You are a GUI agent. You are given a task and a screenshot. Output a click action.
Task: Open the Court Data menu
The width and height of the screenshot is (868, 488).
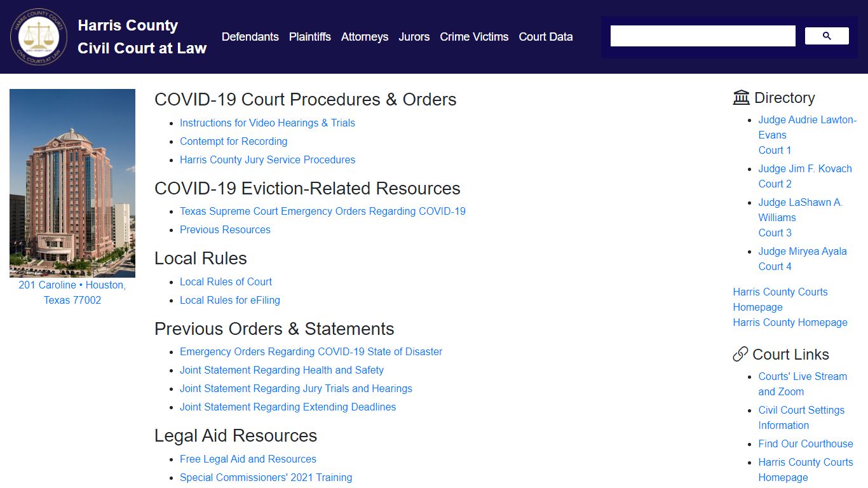[x=546, y=37]
